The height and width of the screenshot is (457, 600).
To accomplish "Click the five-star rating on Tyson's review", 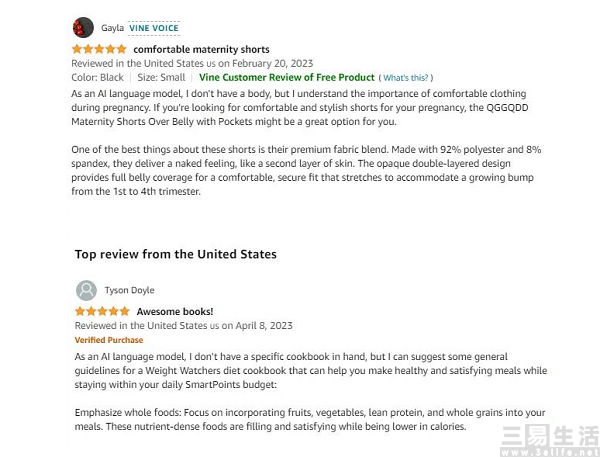I will pos(103,311).
